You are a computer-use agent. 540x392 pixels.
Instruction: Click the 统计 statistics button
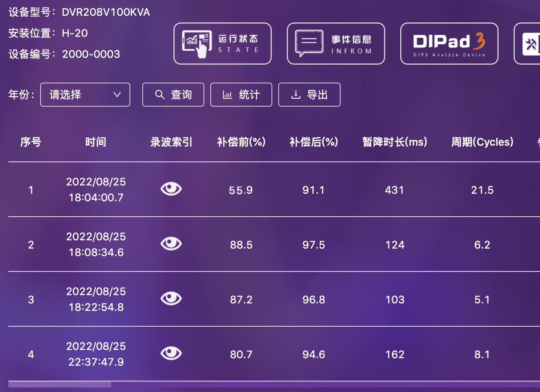[x=241, y=95]
